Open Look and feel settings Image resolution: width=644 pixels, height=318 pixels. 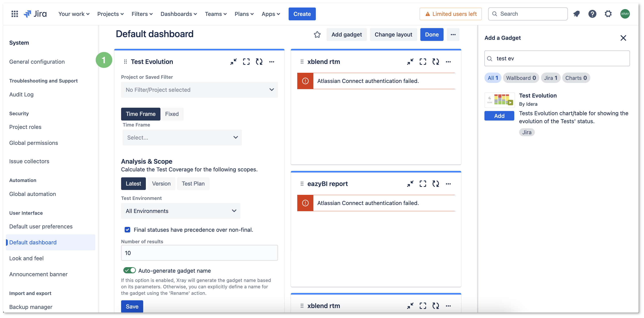tap(26, 258)
